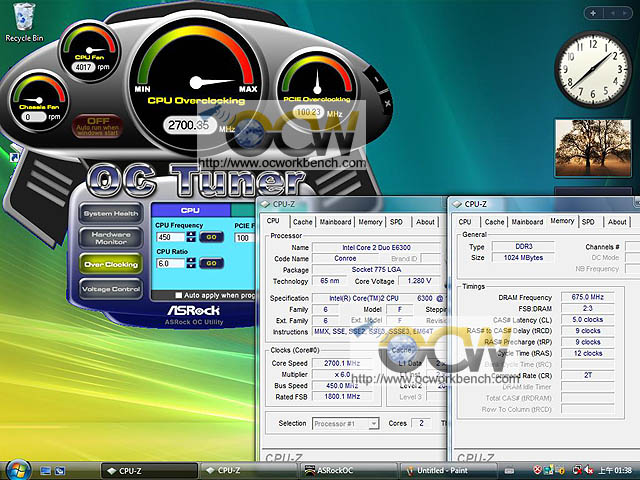Click the Core Speed value 2700.1 MHz
640x480 pixels.
(342, 363)
